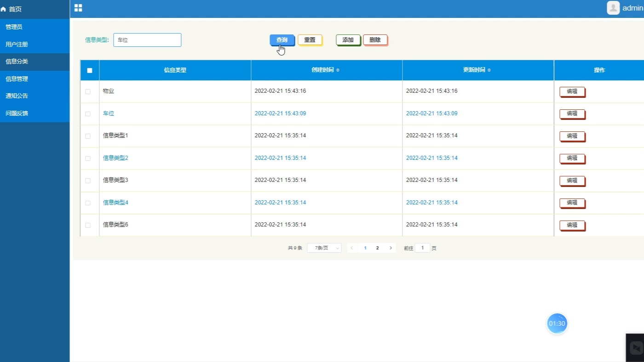Select page 2 in pagination

(378, 248)
